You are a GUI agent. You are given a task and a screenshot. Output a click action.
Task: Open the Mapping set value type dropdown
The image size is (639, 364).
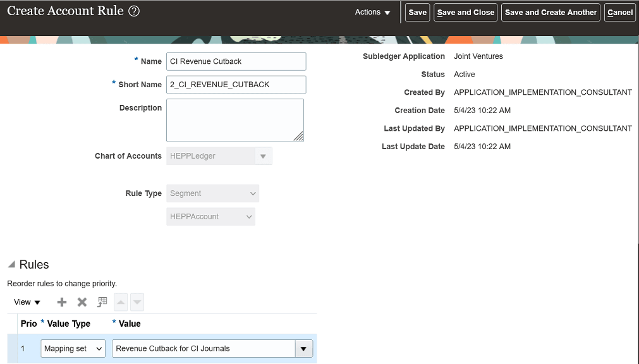tap(73, 348)
